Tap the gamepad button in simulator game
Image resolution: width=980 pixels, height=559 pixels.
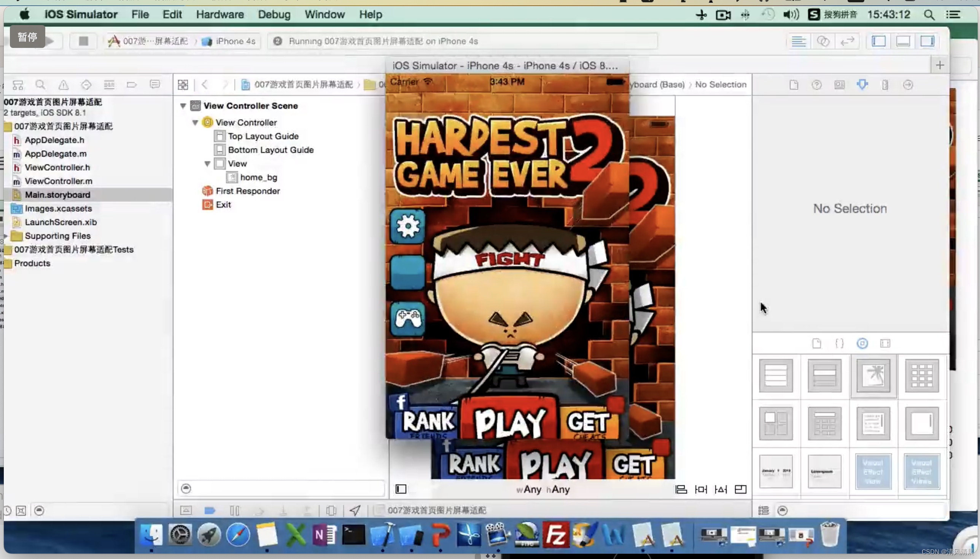click(407, 319)
